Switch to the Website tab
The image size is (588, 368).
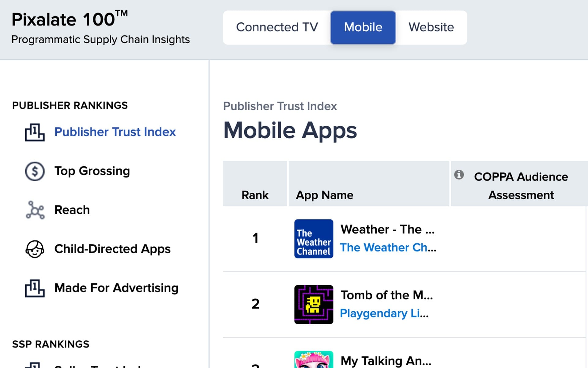click(x=431, y=27)
